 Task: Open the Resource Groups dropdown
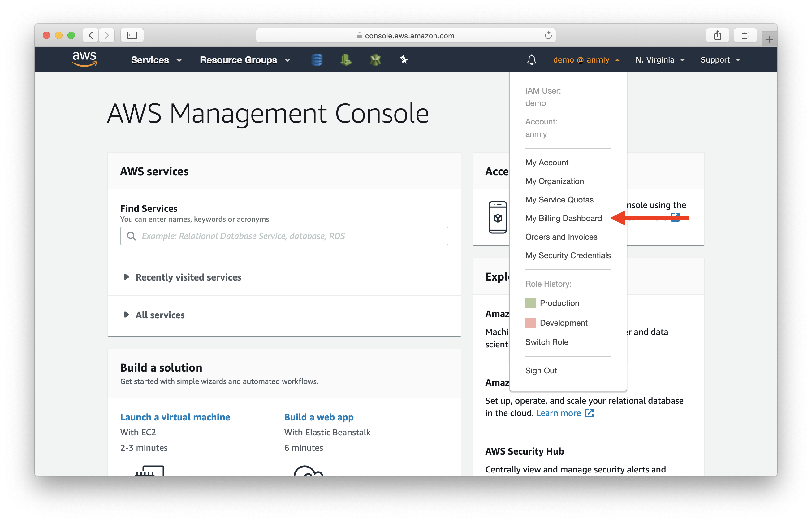[245, 60]
